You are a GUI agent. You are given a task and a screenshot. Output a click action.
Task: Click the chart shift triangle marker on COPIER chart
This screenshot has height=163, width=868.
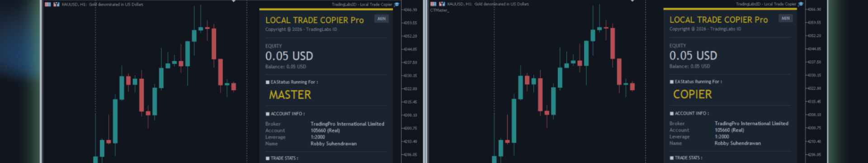coord(632,1)
